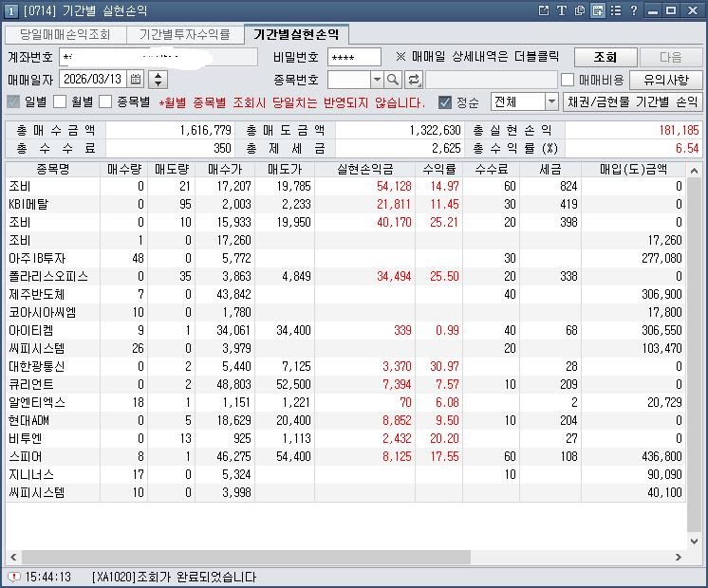Switch to the 당일매매손익조회 tab
The image size is (708, 588).
[65, 35]
